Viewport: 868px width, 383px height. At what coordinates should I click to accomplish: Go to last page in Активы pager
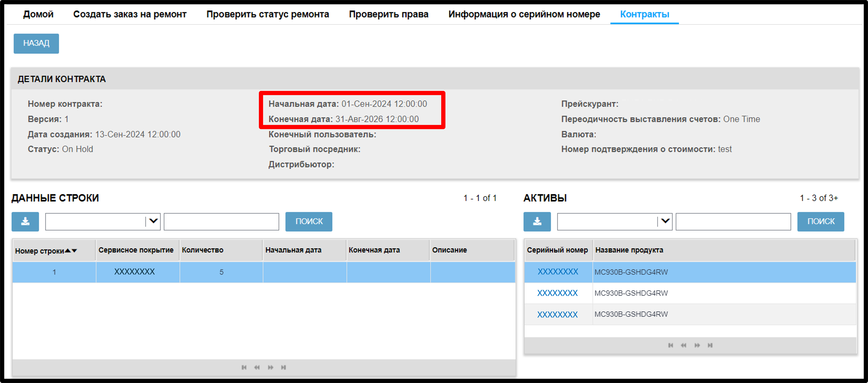coord(710,345)
